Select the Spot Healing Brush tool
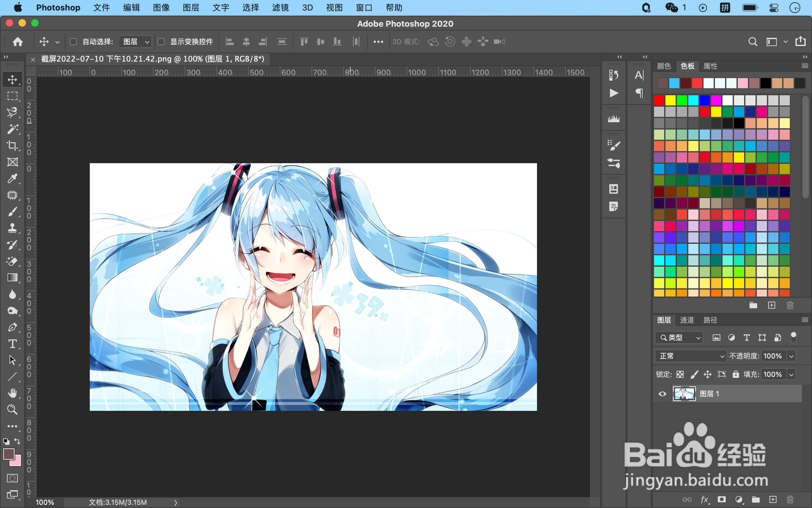Screen dimensions: 812x508 pos(12,195)
